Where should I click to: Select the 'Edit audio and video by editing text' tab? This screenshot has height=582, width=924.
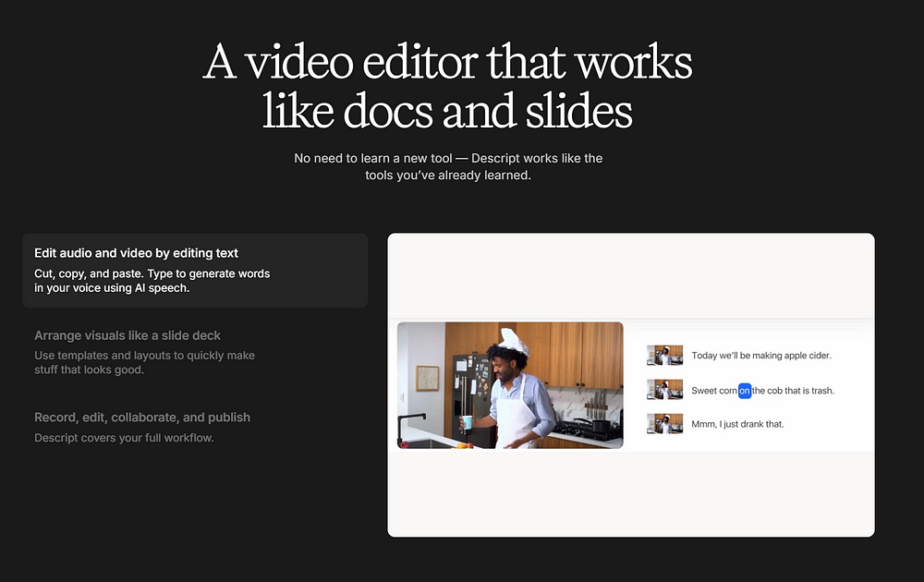[x=195, y=271]
